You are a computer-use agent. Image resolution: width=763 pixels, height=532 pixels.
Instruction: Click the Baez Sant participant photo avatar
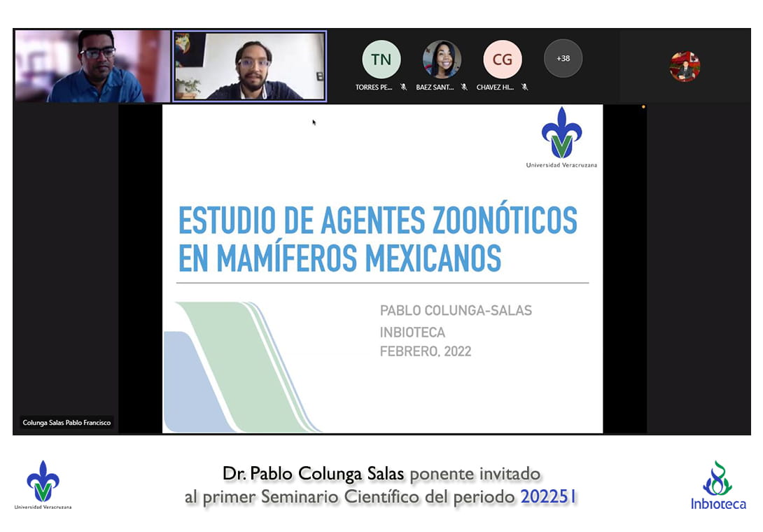pyautogui.click(x=442, y=59)
